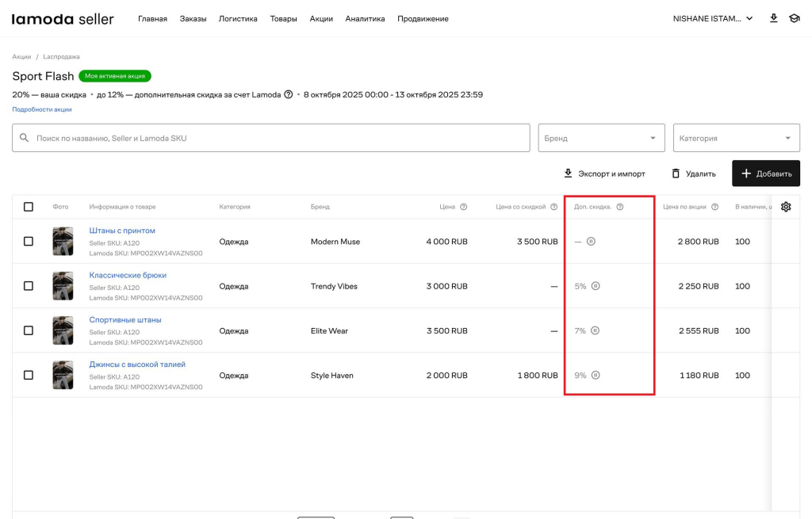This screenshot has width=812, height=519.
Task: Open the Логистика menu item
Action: pyautogui.click(x=238, y=19)
